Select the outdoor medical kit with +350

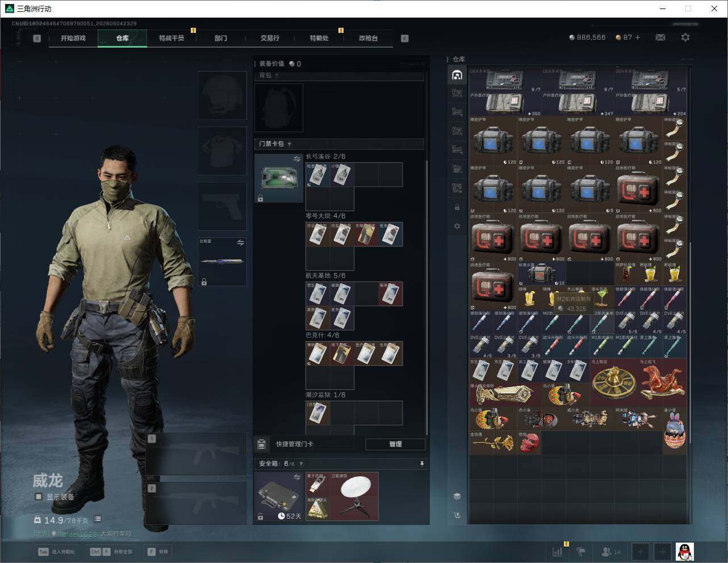[x=505, y=104]
